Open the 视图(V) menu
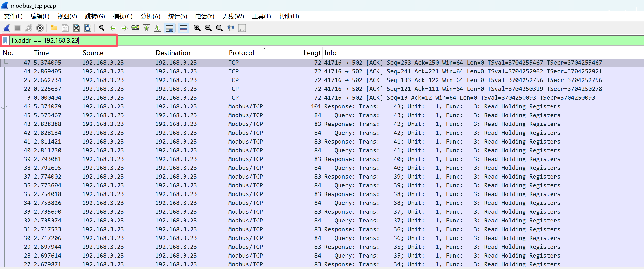Screen dimensions: 644x269 click(67, 16)
